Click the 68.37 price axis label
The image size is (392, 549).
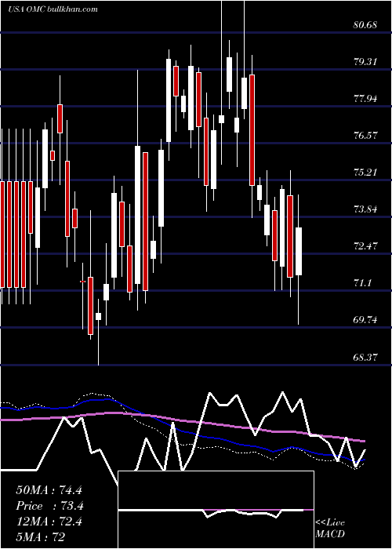[365, 357]
